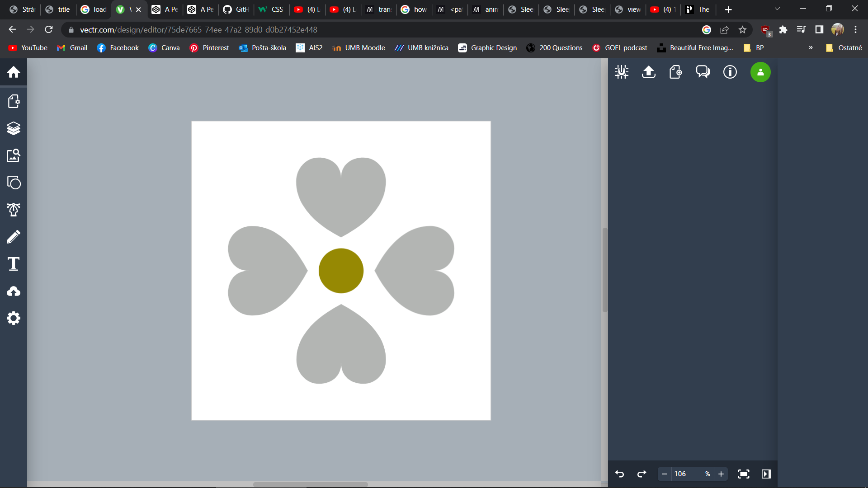Open tab search dropdown arrow
The width and height of the screenshot is (868, 488).
tap(777, 9)
